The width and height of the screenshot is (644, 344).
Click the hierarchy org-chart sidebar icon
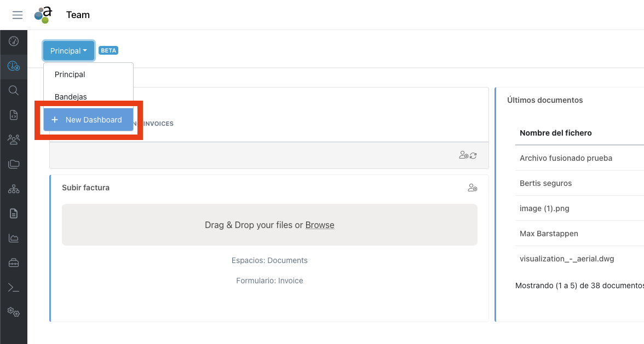(x=14, y=189)
